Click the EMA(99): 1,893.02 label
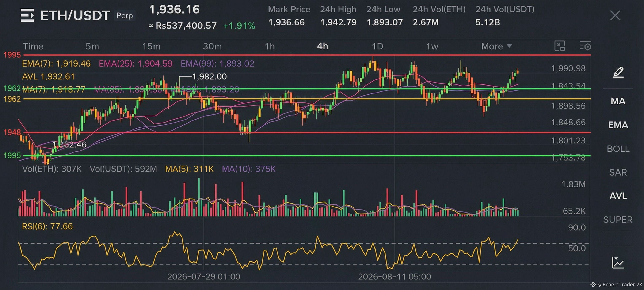 [217, 64]
